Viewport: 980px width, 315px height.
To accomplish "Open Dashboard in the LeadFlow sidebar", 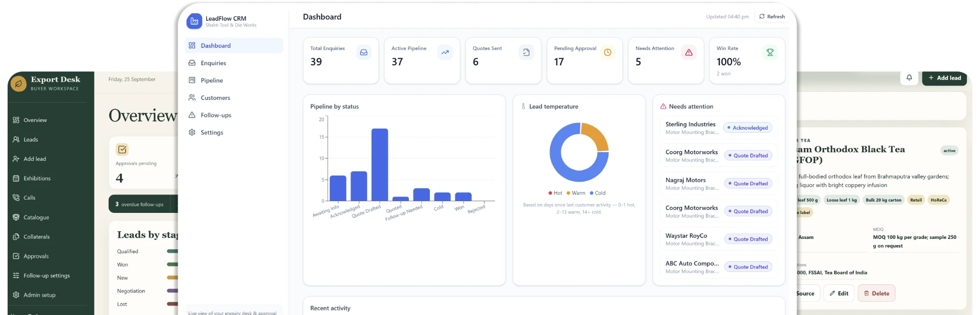I will pos(234,45).
